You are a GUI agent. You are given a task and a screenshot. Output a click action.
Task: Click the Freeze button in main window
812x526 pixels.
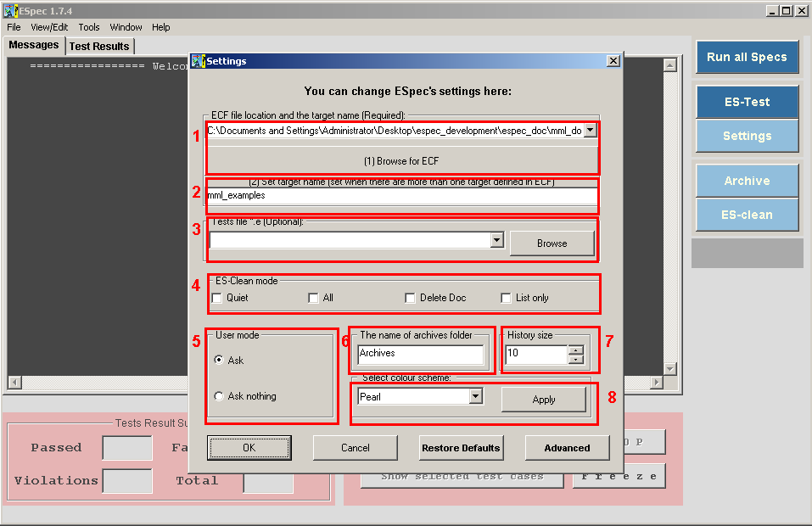tap(619, 476)
